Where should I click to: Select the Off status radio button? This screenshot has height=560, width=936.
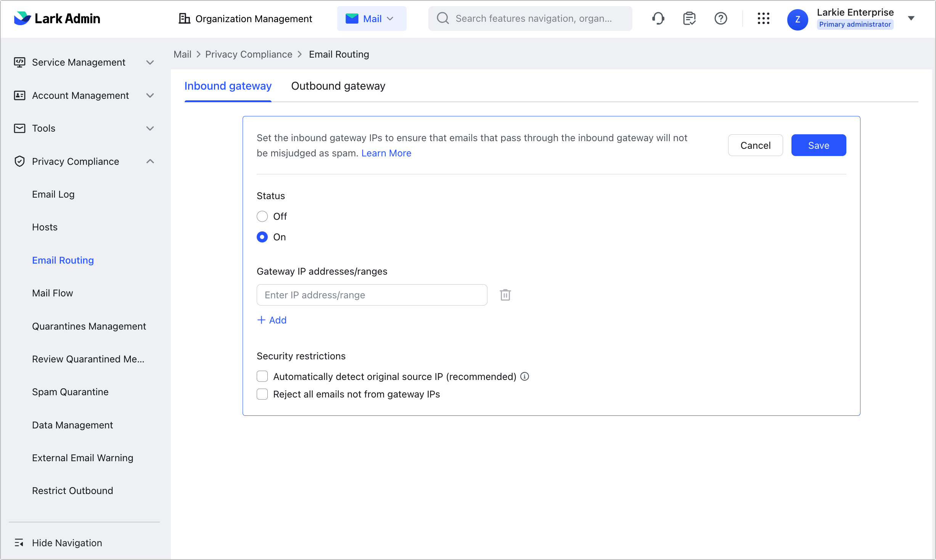(262, 216)
